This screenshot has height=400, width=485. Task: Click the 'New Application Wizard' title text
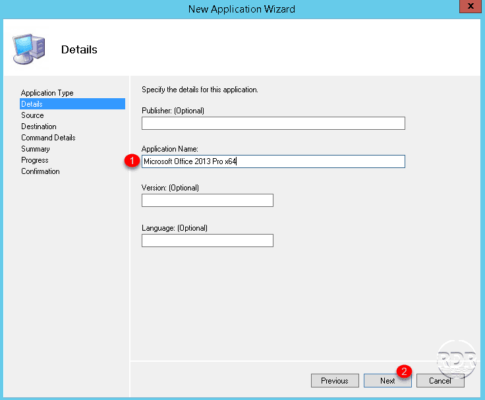click(x=242, y=9)
